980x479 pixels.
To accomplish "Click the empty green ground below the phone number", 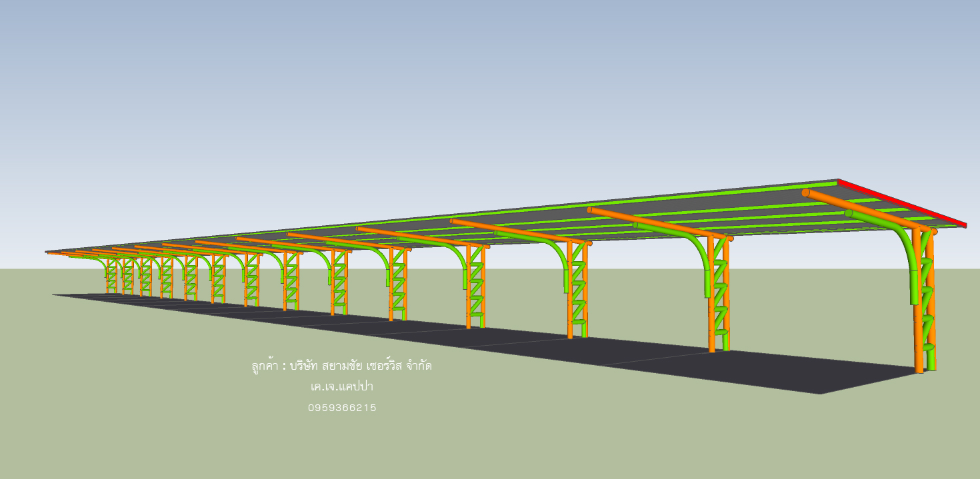I will (342, 446).
